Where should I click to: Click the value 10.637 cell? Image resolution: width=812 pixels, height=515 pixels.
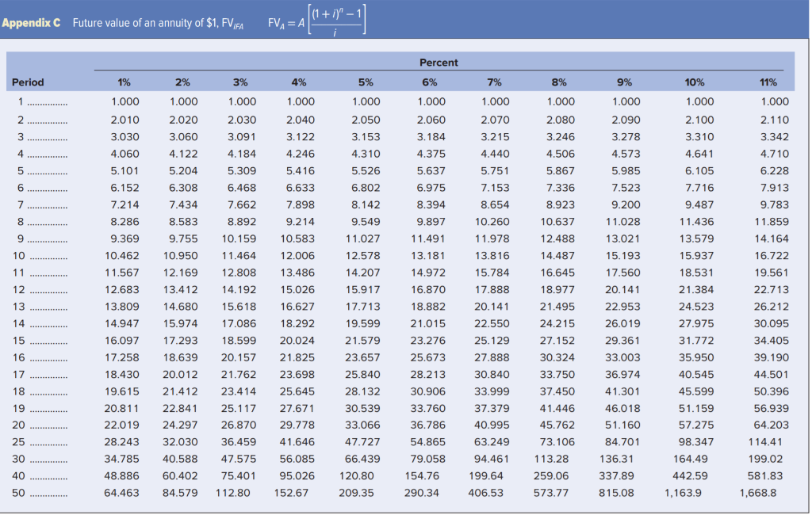pos(557,222)
